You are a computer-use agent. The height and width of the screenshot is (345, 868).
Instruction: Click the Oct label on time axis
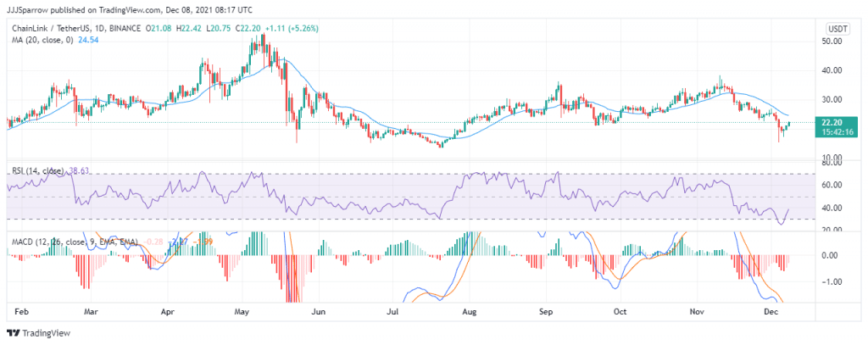pos(621,312)
